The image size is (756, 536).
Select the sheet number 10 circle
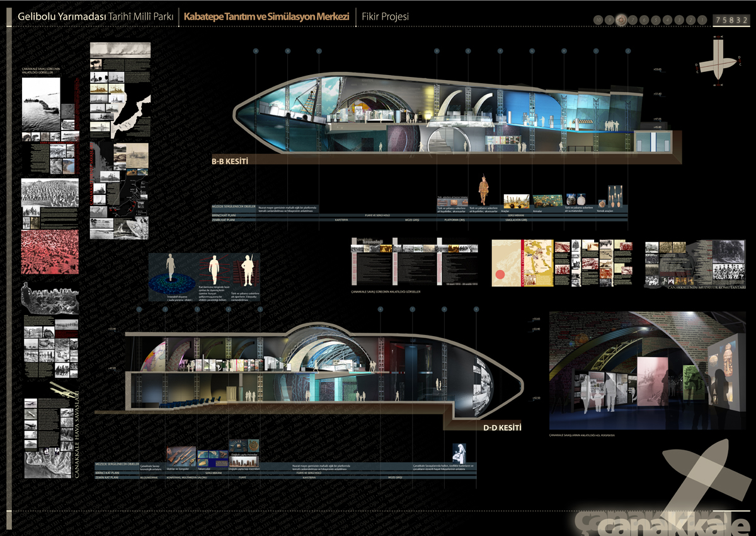click(598, 20)
